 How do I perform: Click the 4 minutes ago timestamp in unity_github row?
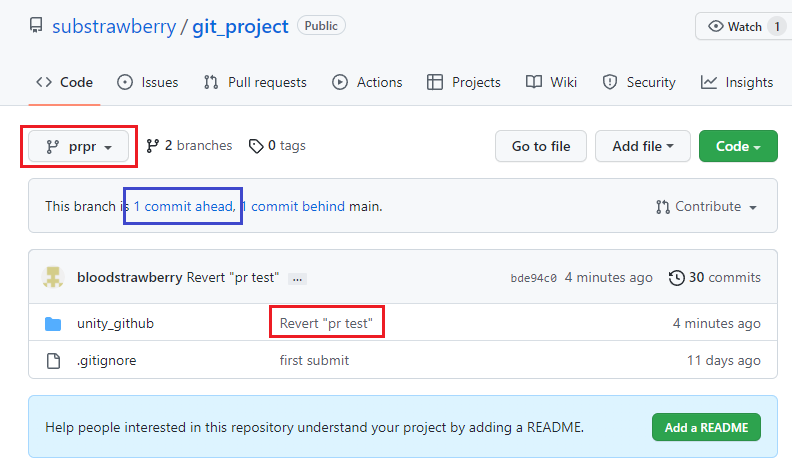(716, 323)
